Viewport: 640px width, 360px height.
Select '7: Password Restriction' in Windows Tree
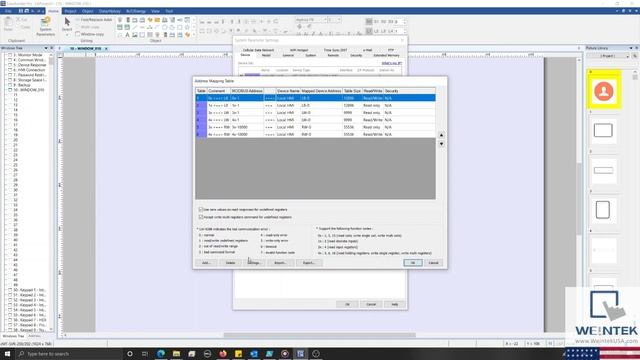(x=30, y=75)
